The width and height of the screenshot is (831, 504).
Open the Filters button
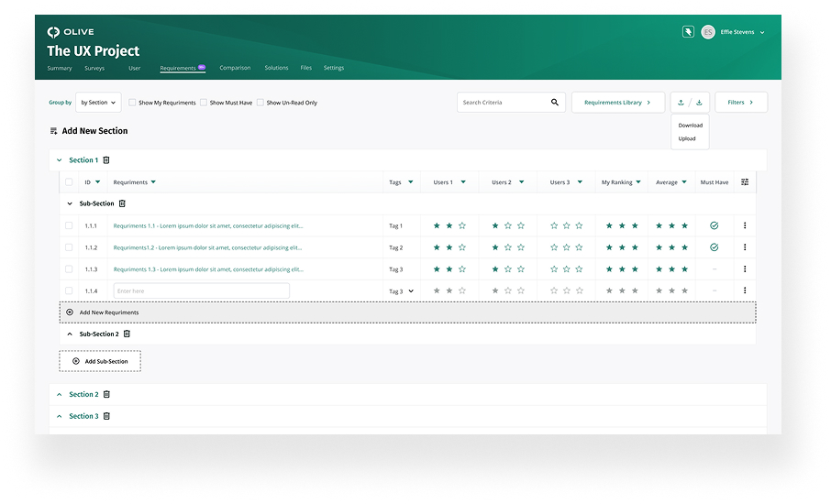(x=741, y=103)
